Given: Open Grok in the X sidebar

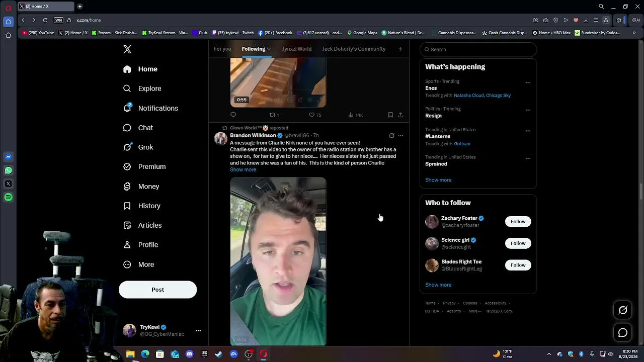Looking at the screenshot, I should click(138, 147).
